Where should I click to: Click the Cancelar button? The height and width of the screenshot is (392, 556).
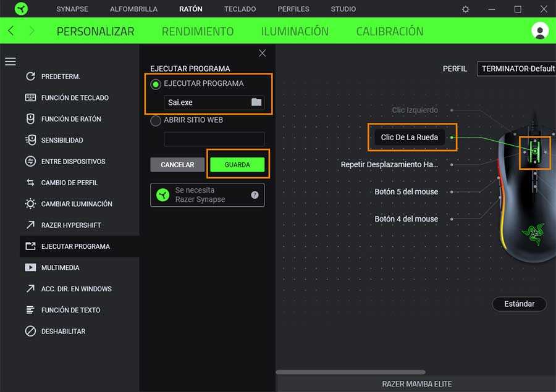177,165
